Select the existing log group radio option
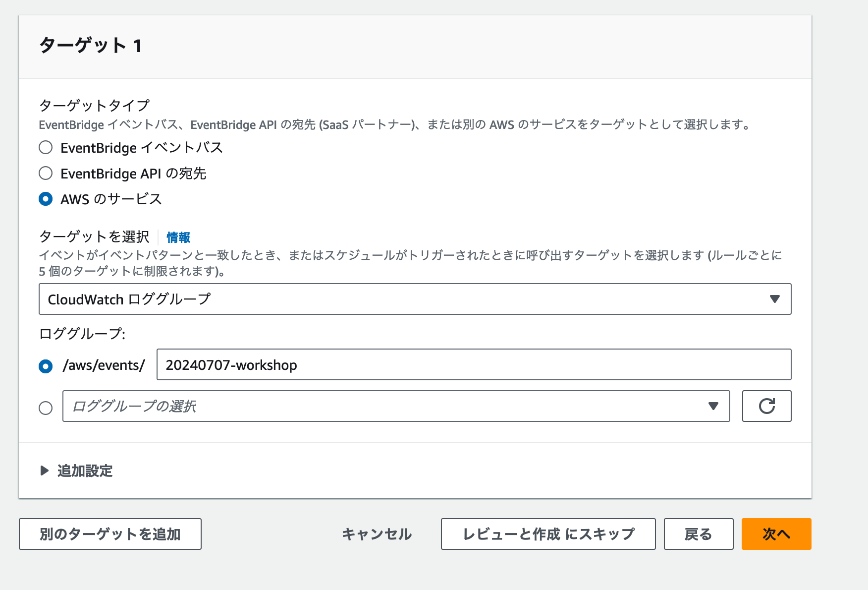The image size is (868, 590). (46, 408)
